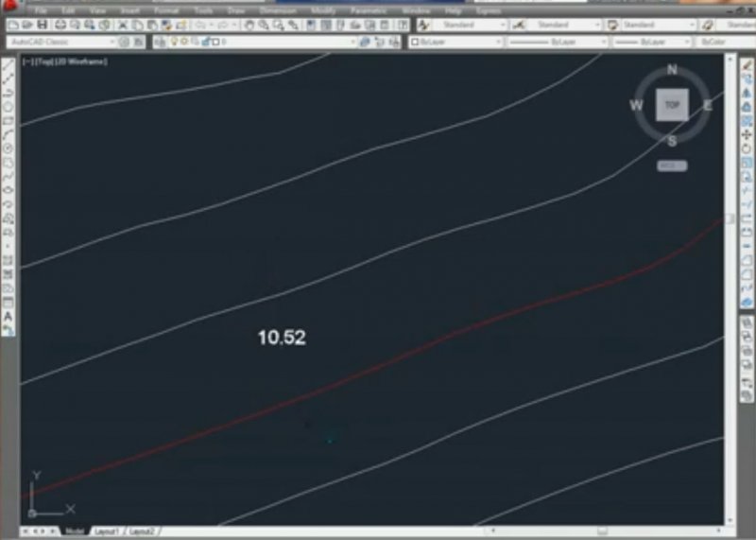Click the Text Style icon
Viewport: 756px width, 540px height.
(423, 25)
